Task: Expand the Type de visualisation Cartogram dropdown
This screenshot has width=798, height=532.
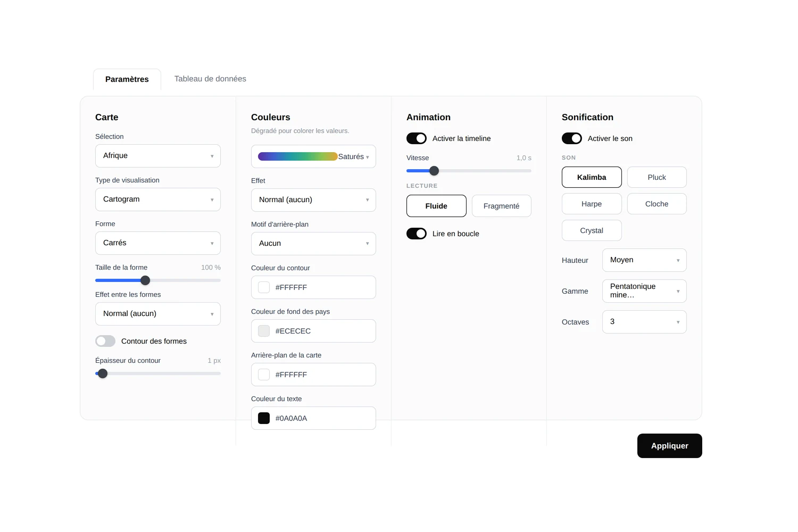Action: click(158, 199)
